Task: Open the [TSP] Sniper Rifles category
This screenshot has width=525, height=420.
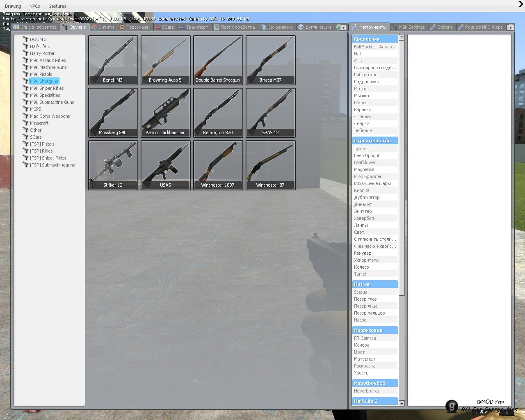Action: [48, 158]
